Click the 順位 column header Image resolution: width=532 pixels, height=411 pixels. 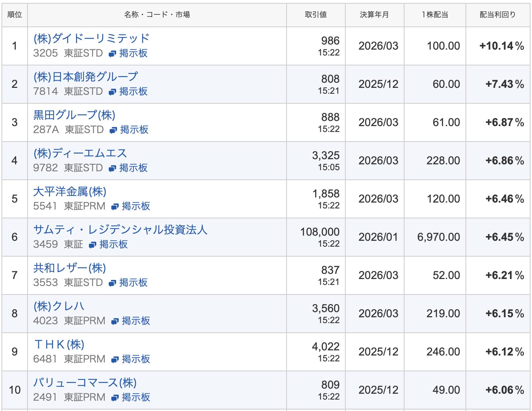tap(15, 15)
